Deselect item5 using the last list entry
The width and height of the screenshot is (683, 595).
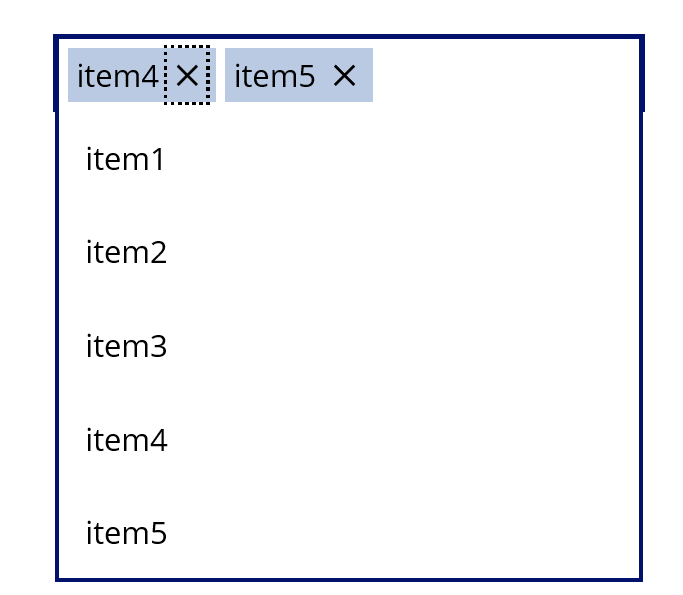coord(349,532)
